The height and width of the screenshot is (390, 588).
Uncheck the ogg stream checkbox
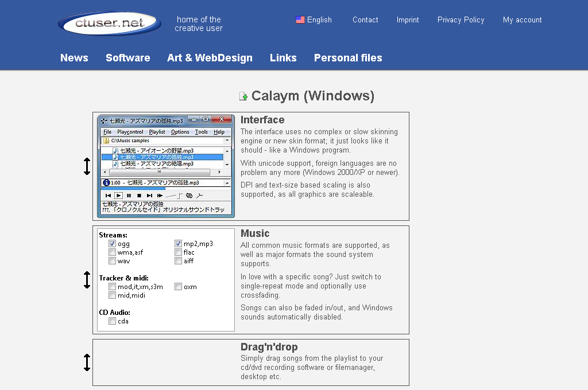coord(112,244)
